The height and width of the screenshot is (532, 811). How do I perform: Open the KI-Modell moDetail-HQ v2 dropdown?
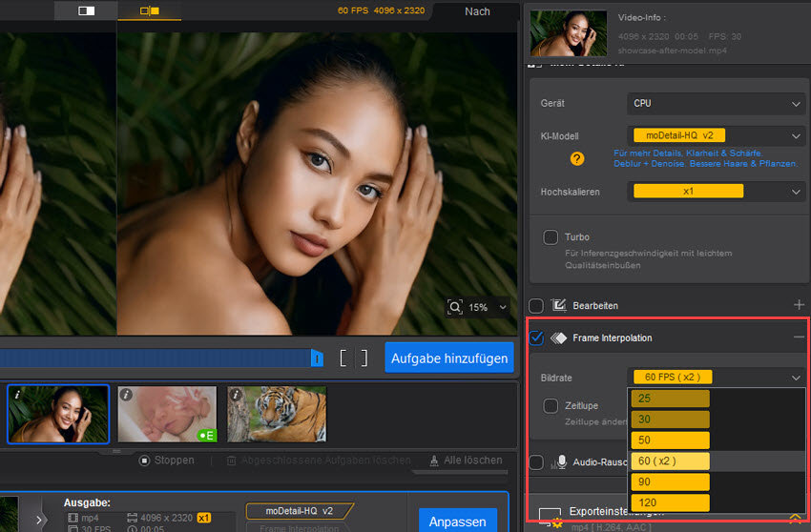click(x=717, y=136)
